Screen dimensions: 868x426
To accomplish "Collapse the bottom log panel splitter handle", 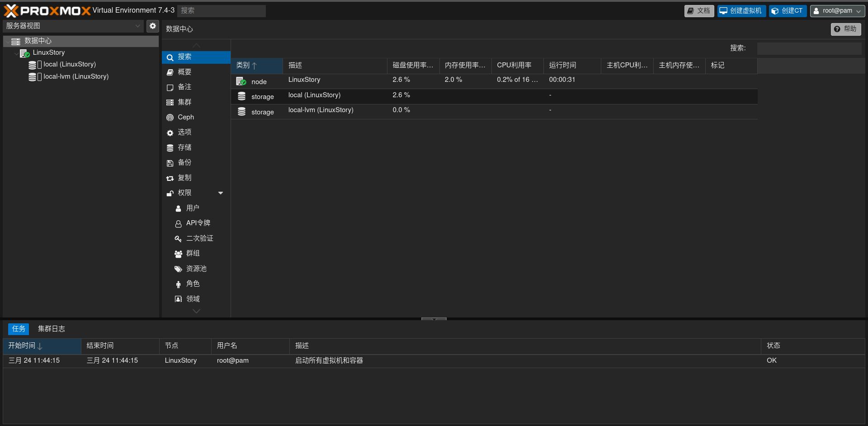I will pos(434,319).
